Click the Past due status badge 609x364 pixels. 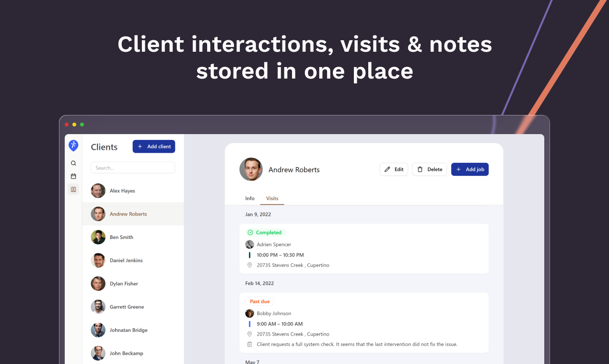tap(260, 302)
